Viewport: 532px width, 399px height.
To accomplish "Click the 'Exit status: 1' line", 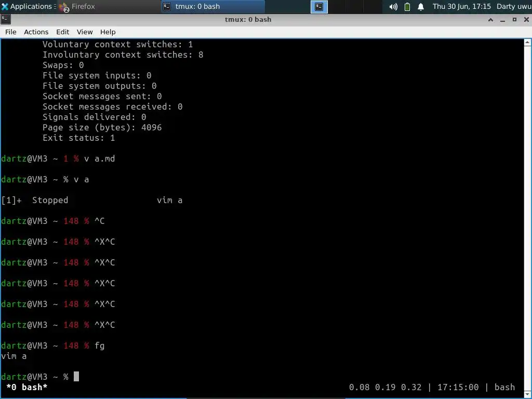I will (79, 138).
